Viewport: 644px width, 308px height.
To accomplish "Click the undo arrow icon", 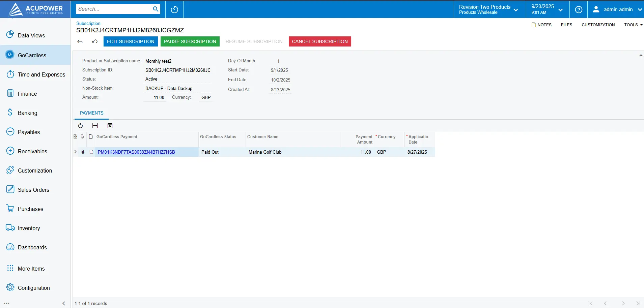I will [x=95, y=41].
